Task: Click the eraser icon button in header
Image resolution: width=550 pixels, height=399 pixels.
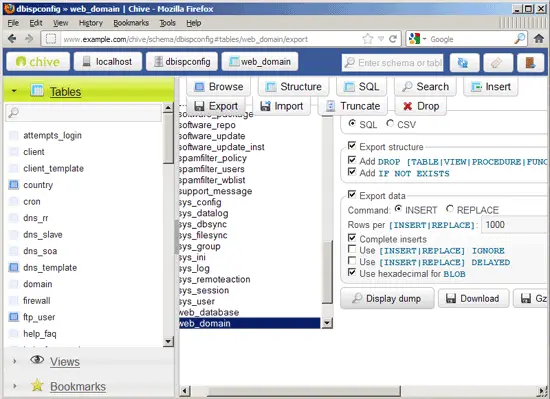Action: [x=497, y=63]
